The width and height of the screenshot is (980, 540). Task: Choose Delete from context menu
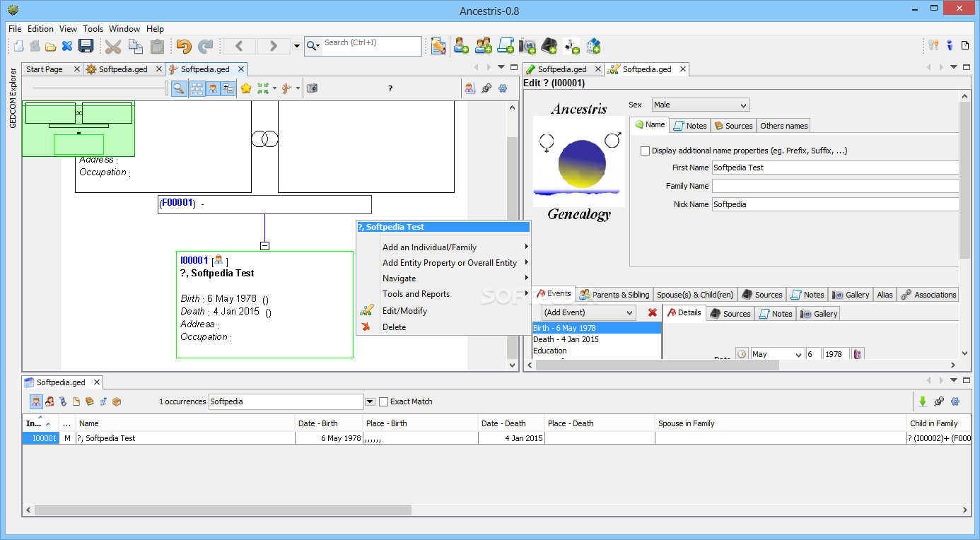click(x=444, y=327)
